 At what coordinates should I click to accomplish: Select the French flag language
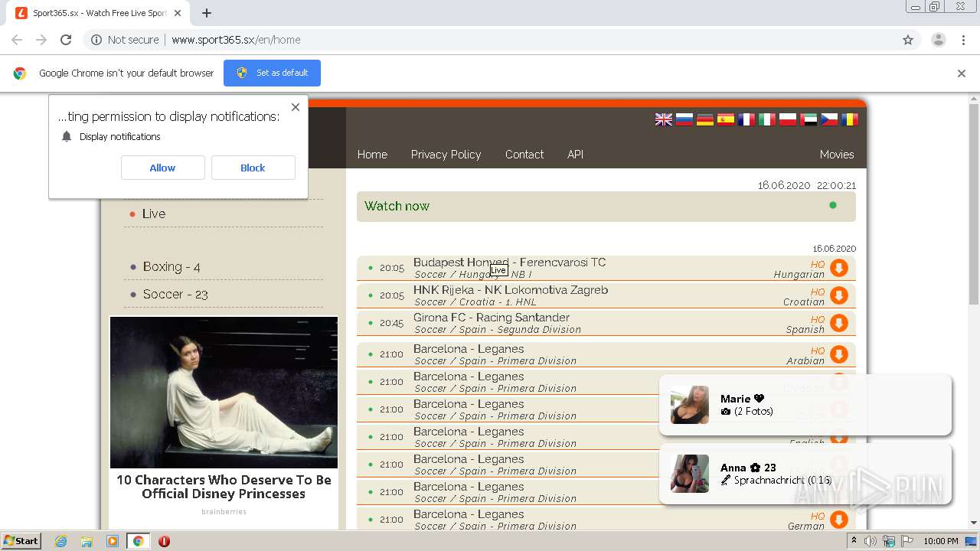(746, 119)
